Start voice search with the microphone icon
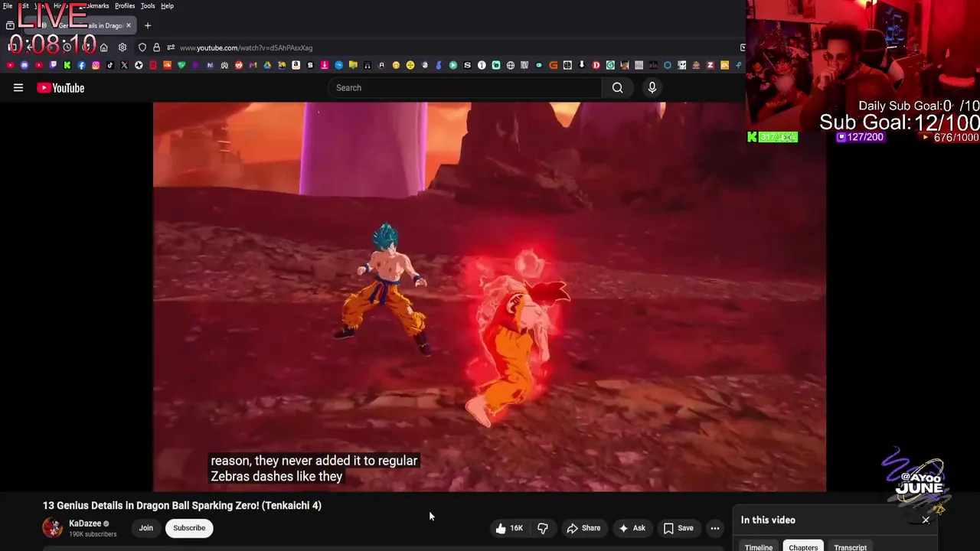The height and width of the screenshot is (551, 980). 652,88
